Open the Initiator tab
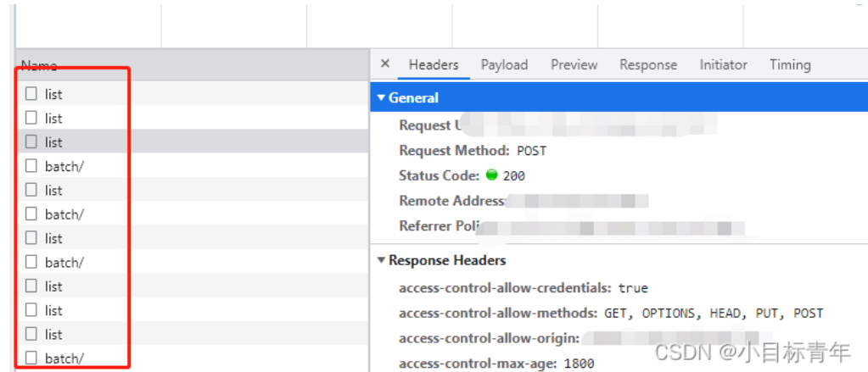Image resolution: width=868 pixels, height=372 pixels. (x=723, y=64)
